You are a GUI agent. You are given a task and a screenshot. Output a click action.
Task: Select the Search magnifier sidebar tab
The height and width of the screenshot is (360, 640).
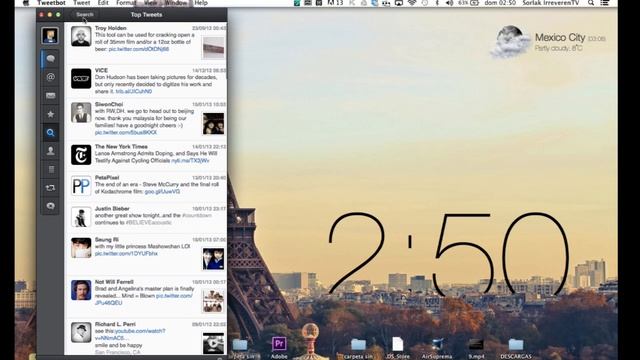(50, 133)
